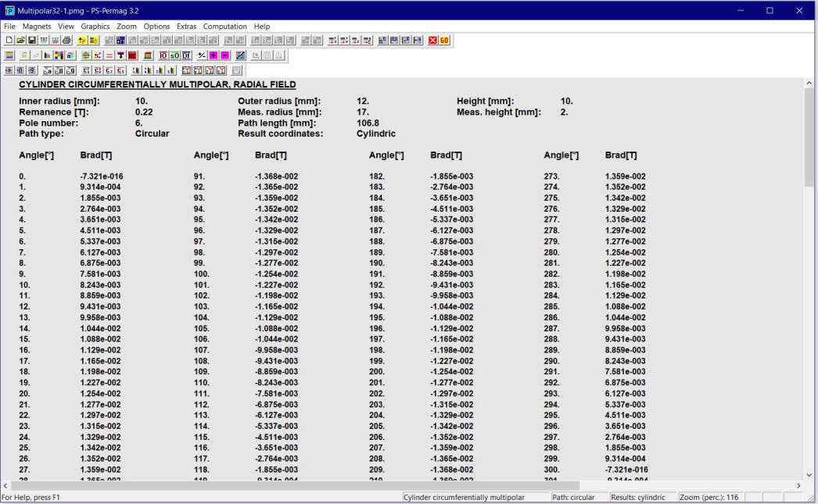
Task: Click the printer icon in the toolbar
Action: [66, 40]
